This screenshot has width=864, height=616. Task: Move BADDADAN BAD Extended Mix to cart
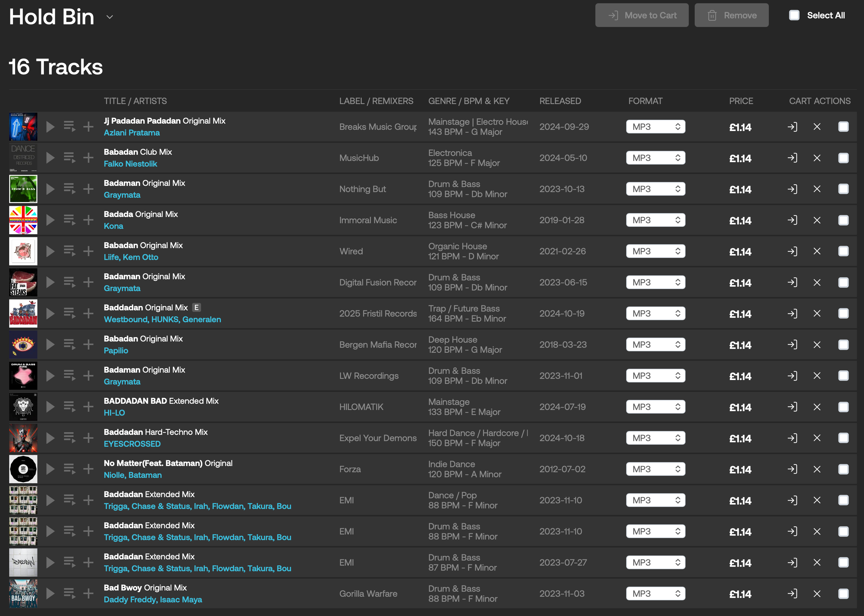point(792,407)
